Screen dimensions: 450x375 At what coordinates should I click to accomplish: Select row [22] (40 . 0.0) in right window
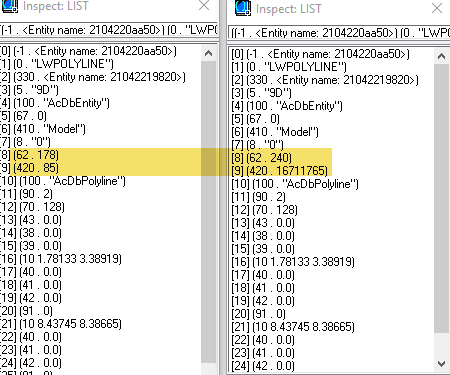tap(263, 340)
